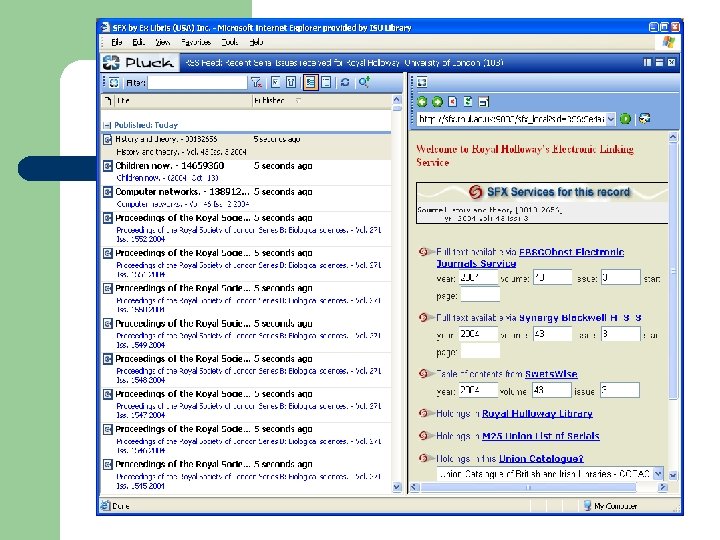Click the SFX arrow icon beside Synergy Blackwell
This screenshot has width=720, height=540.
[x=425, y=317]
